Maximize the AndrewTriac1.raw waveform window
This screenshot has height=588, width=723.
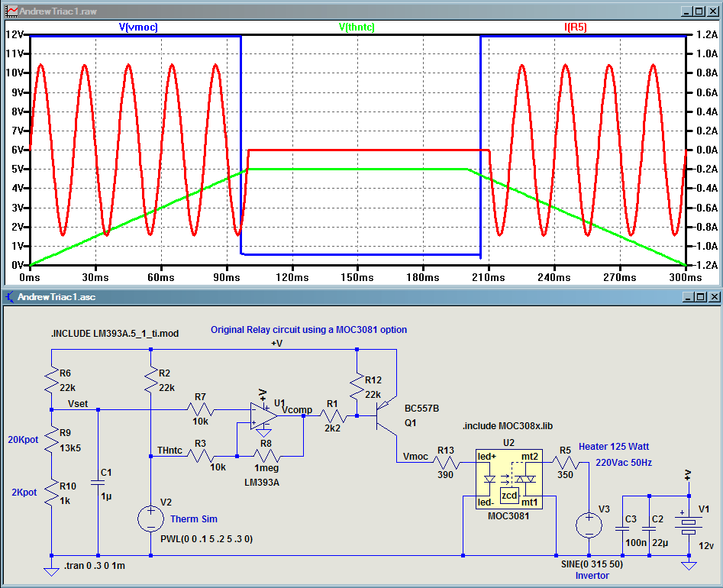click(x=699, y=11)
